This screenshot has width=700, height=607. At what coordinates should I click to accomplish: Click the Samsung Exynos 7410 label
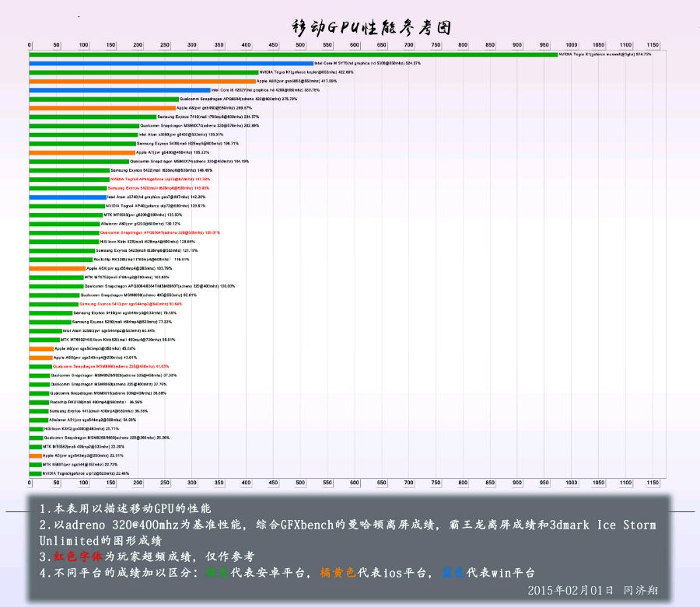click(x=208, y=117)
